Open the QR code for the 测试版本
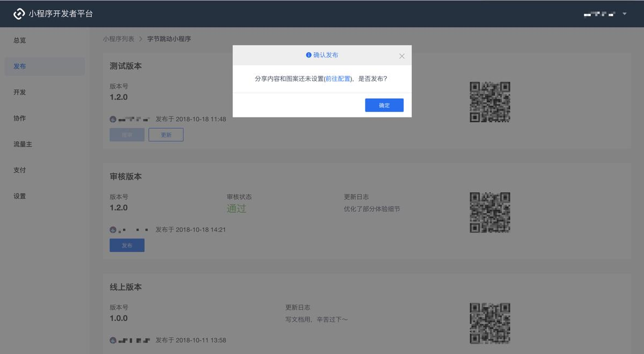Viewport: 644px width, 354px height. click(x=489, y=101)
